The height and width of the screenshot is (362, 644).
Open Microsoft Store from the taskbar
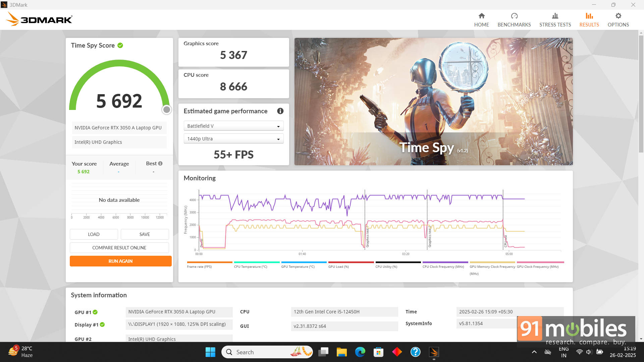click(378, 352)
